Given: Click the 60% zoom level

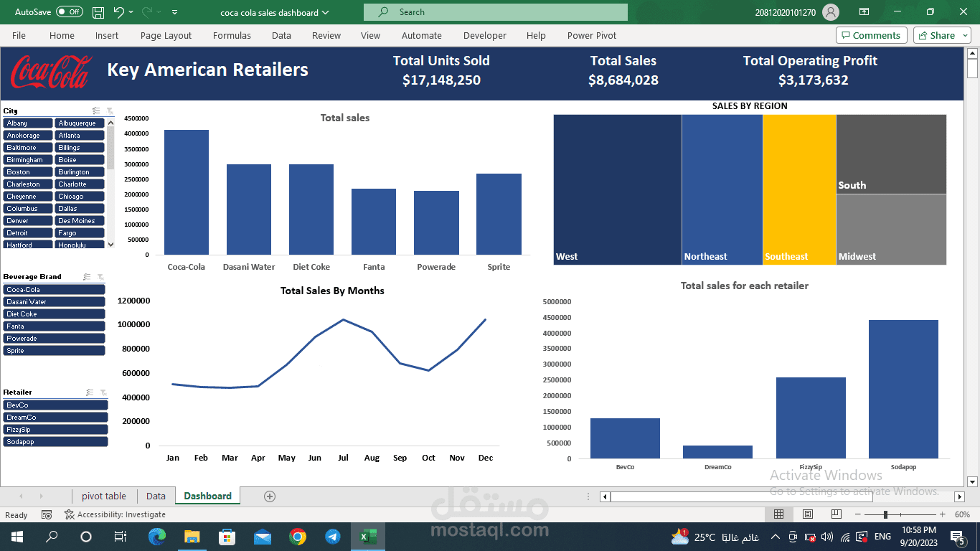Looking at the screenshot, I should point(962,514).
